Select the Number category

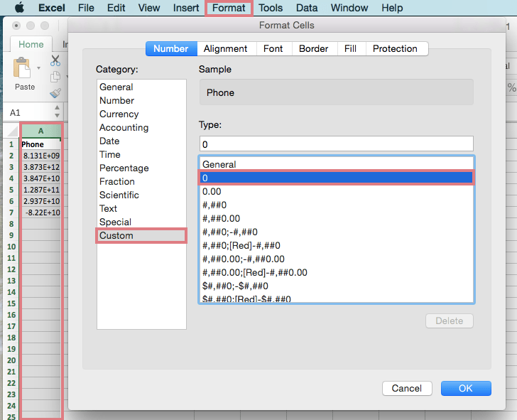point(141,101)
